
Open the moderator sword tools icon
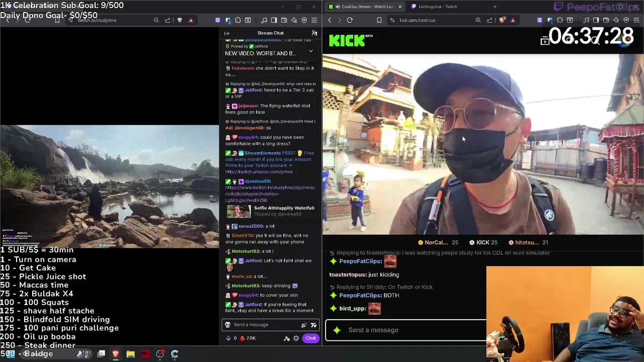287,338
